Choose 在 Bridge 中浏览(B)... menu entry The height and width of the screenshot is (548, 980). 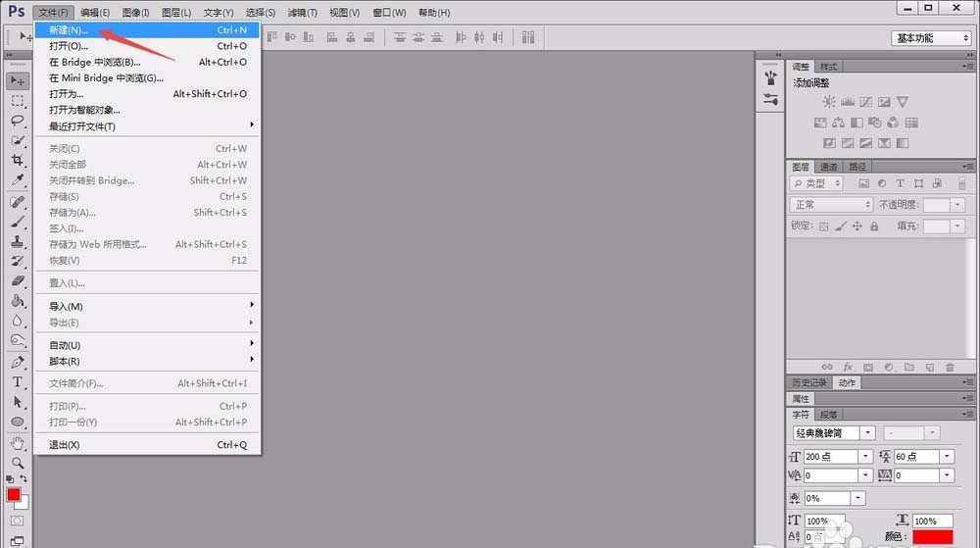click(x=148, y=62)
